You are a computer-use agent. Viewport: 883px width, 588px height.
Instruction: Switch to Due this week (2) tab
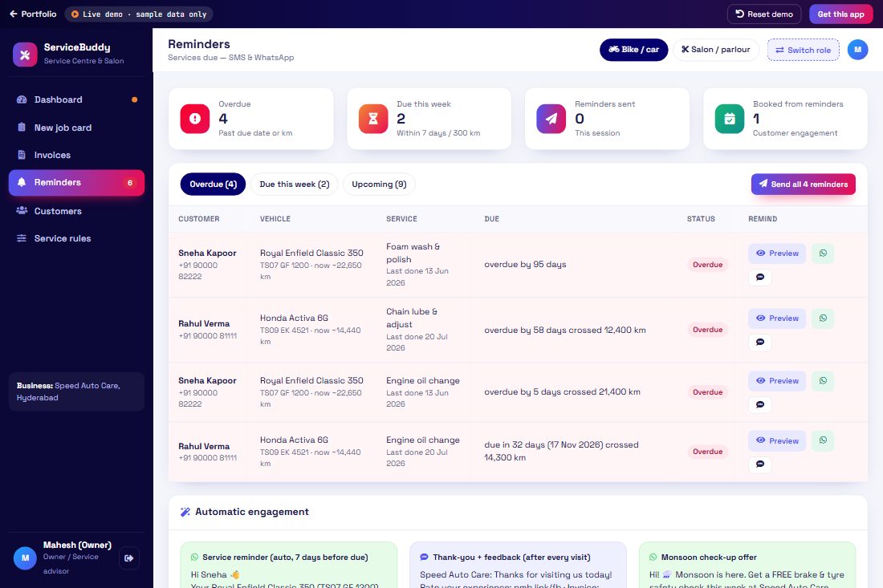[294, 185]
